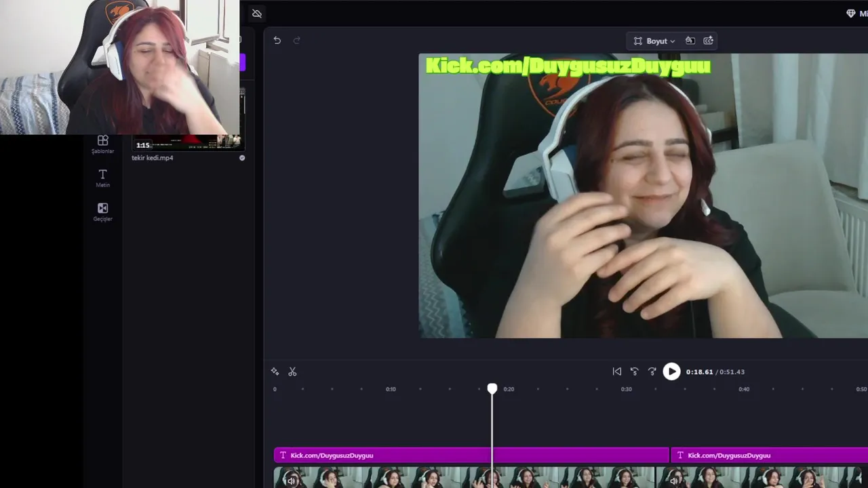Screen dimensions: 868x488
Task: Mute audio on the second video clip
Action: click(x=674, y=481)
